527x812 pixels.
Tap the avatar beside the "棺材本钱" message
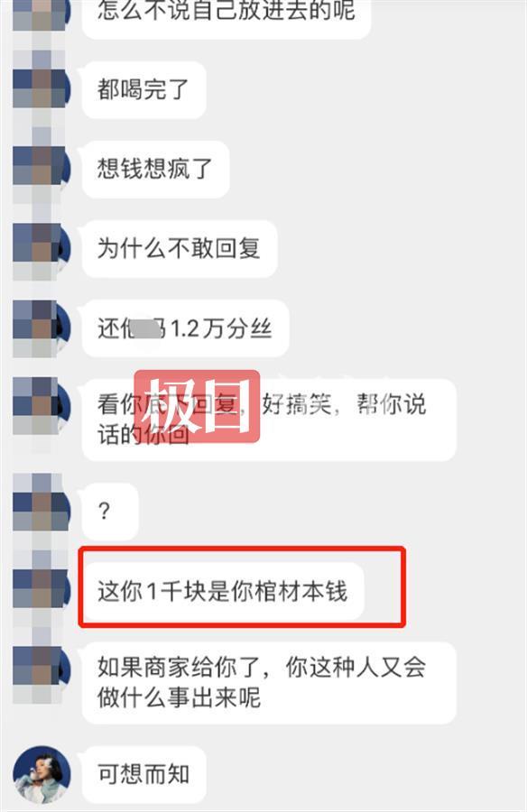pos(42,591)
